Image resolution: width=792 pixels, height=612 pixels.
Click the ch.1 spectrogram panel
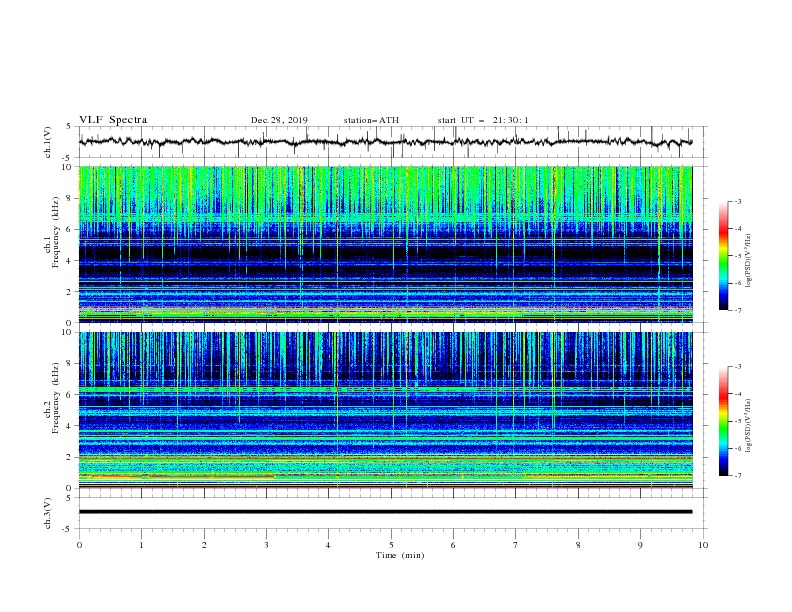coord(385,244)
